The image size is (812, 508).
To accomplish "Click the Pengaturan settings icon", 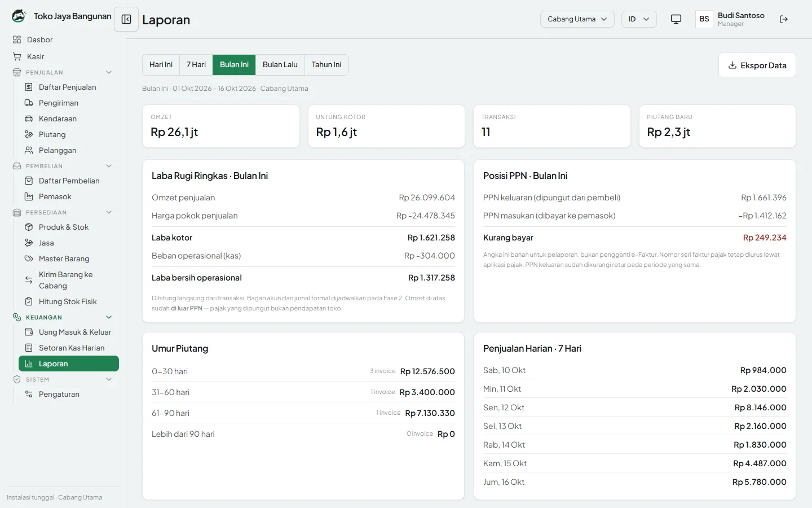I will tap(29, 394).
